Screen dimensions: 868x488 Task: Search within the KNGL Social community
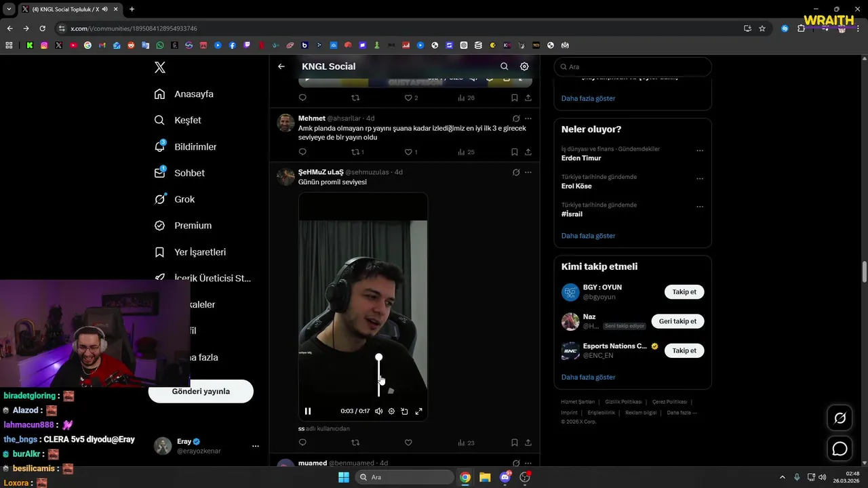click(x=504, y=66)
